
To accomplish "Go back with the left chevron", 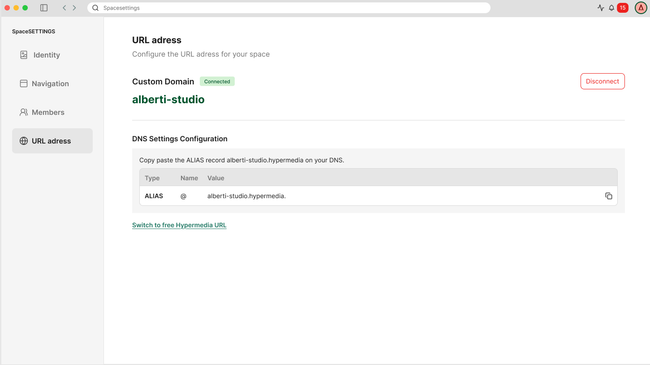I will click(x=64, y=8).
